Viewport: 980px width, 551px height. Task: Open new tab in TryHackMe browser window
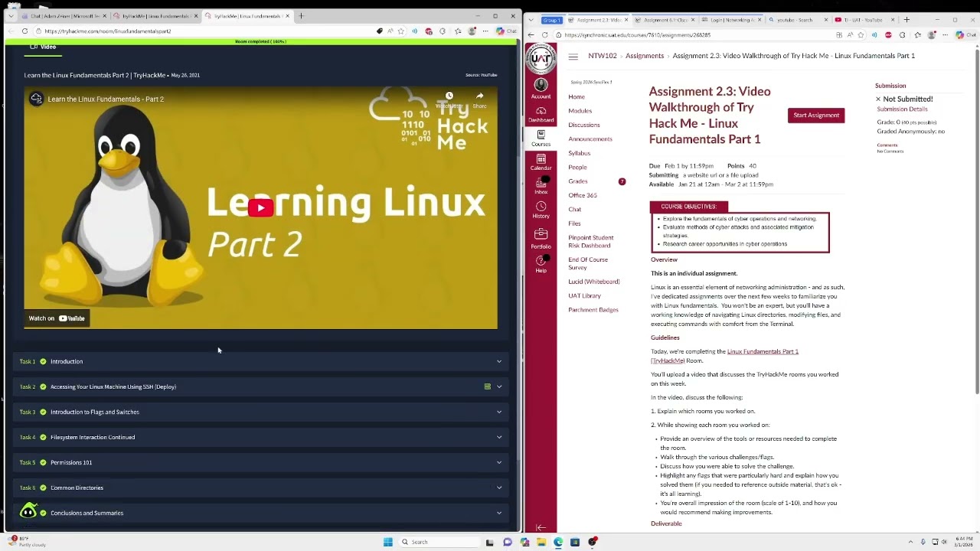tap(301, 16)
